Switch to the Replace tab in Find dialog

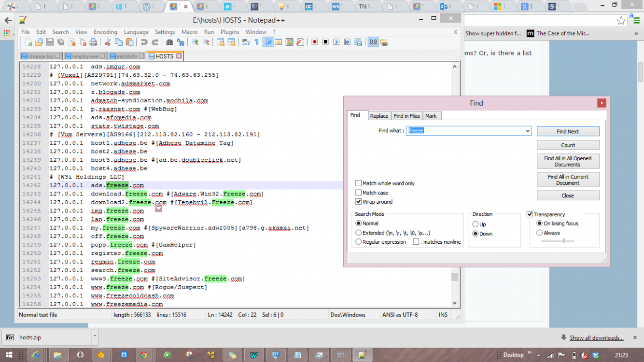coord(379,116)
